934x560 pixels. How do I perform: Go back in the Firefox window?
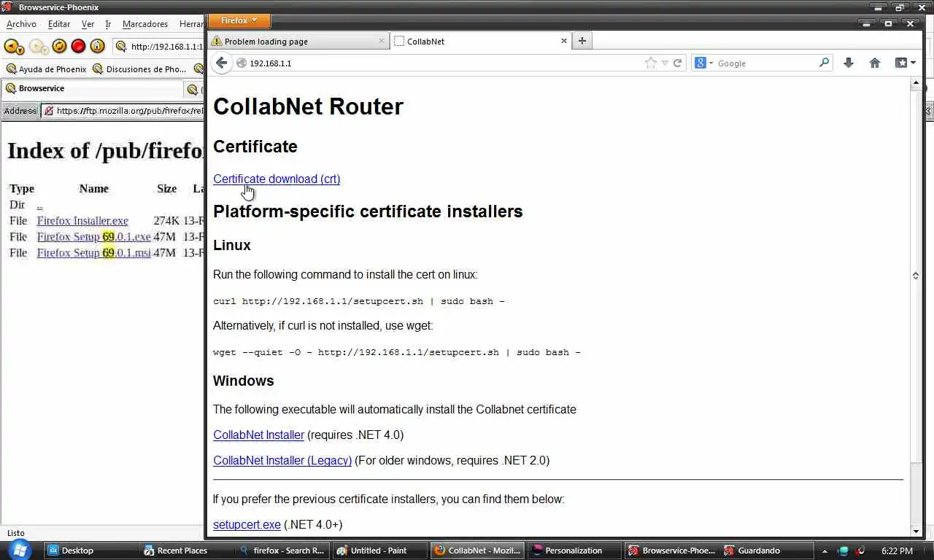[222, 63]
